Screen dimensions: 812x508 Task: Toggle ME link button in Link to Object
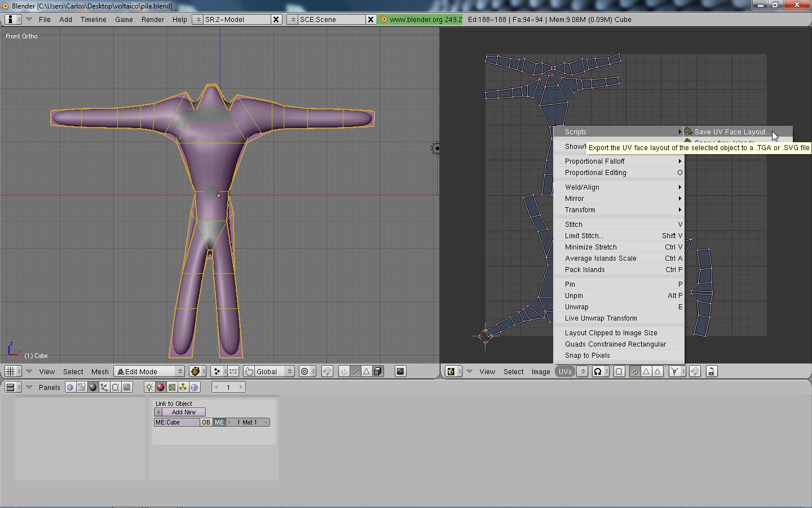219,422
